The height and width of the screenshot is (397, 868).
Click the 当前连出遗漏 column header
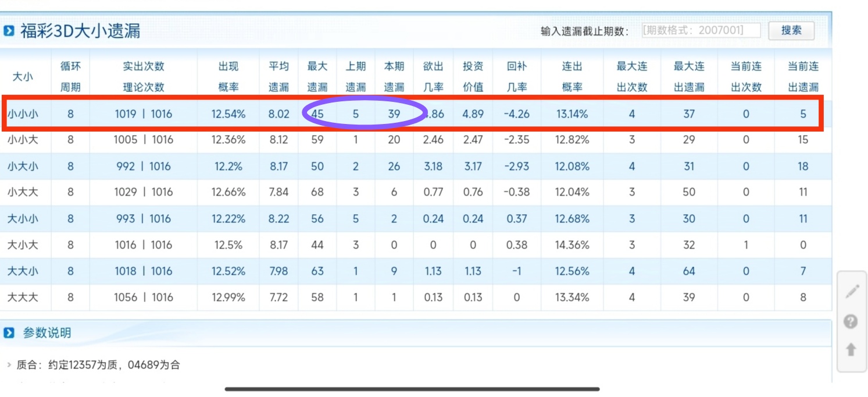[x=803, y=76]
